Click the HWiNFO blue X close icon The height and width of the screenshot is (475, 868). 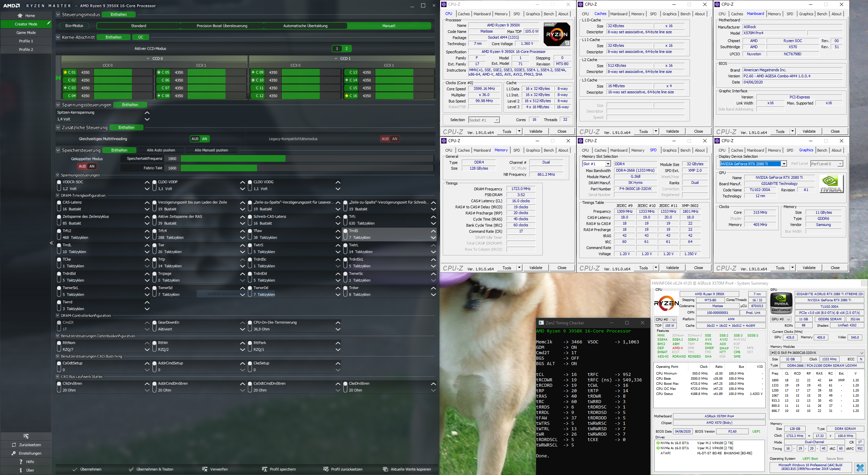tap(860, 468)
